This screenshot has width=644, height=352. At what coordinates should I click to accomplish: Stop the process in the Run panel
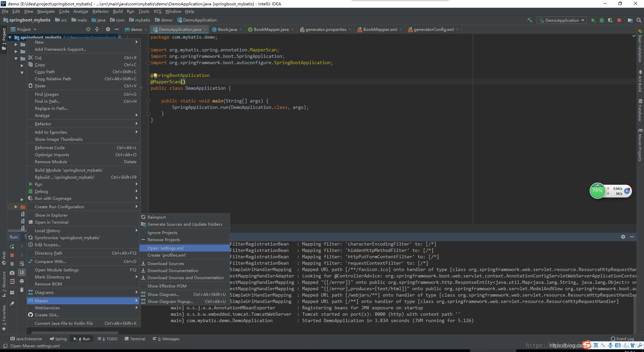click(x=12, y=255)
